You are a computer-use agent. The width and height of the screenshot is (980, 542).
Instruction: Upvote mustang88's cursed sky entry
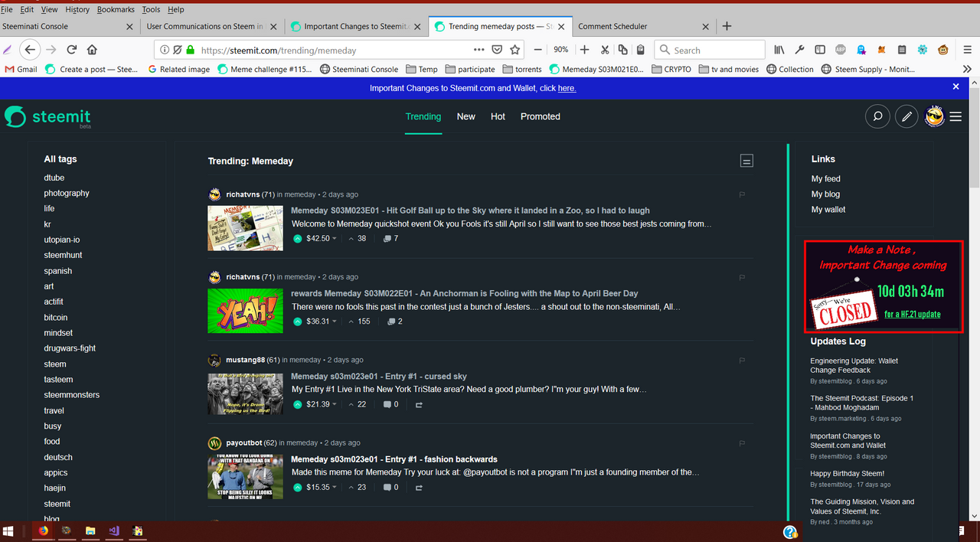pyautogui.click(x=298, y=404)
